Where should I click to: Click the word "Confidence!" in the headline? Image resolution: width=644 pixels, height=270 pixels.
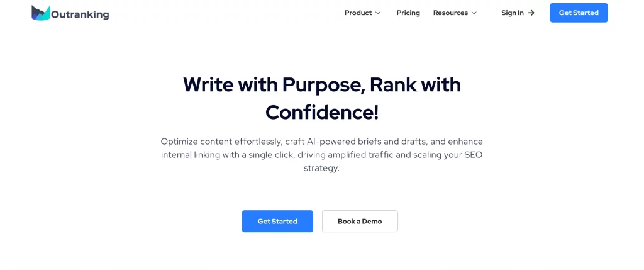[x=322, y=113]
